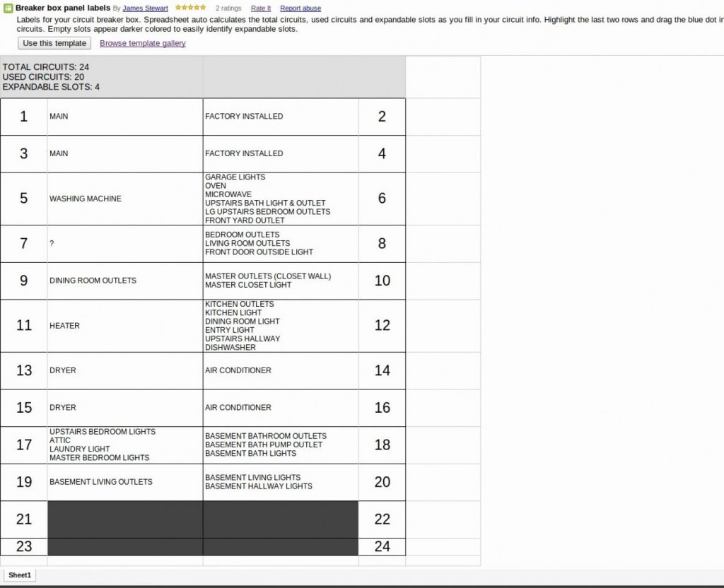
Task: Click the question mark cell in row 7
Action: pyautogui.click(x=124, y=243)
